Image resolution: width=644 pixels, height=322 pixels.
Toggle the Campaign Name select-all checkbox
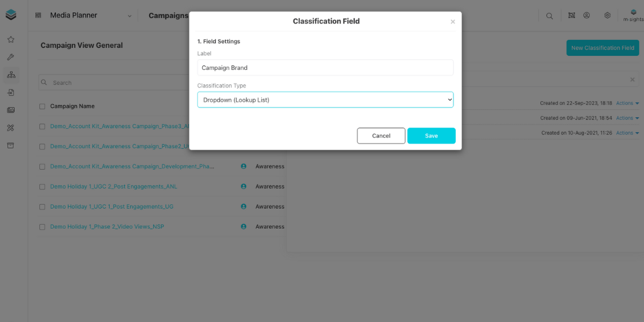[42, 106]
